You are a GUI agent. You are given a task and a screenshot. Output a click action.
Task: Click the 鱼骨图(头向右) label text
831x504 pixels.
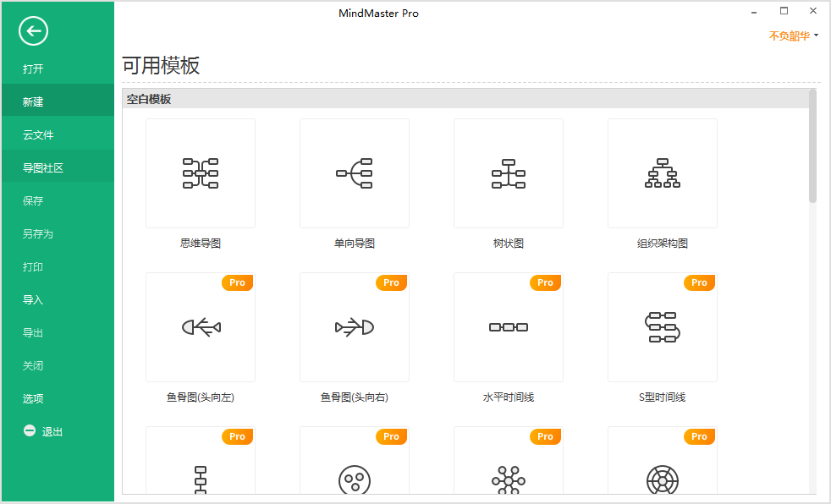click(x=355, y=397)
